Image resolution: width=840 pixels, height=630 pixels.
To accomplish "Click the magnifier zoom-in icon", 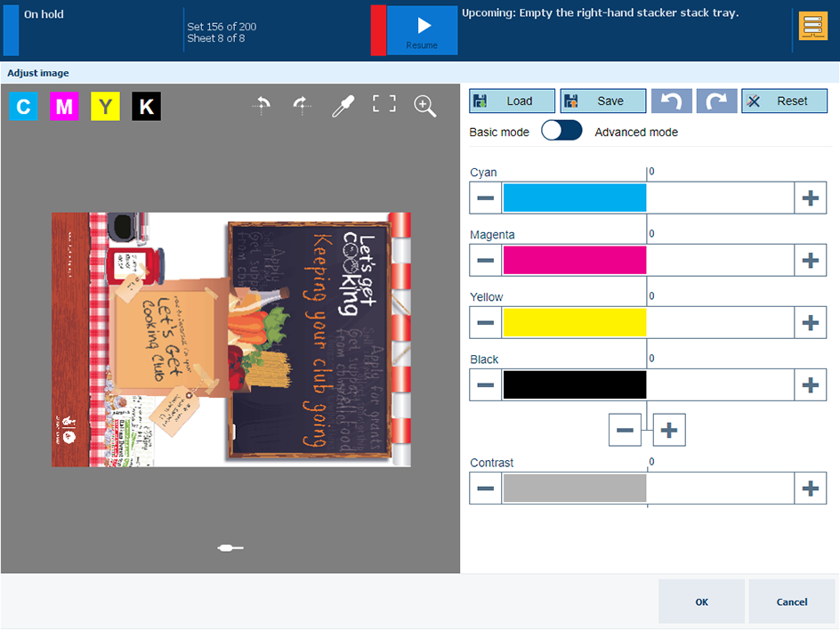I will (x=425, y=106).
